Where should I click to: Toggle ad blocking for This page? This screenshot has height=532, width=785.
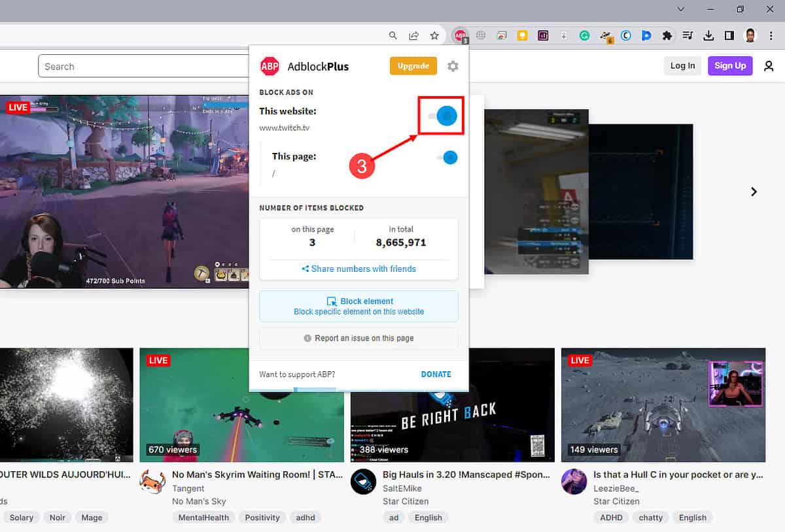[447, 158]
